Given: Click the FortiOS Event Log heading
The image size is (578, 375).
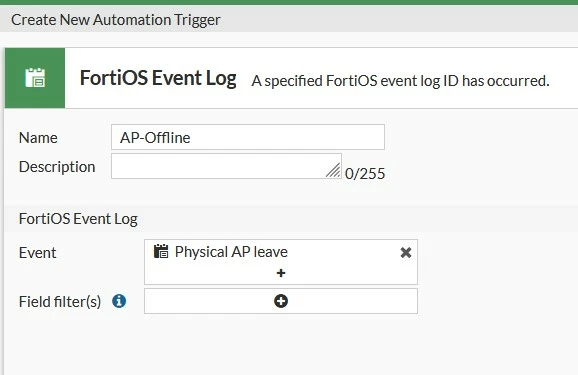Looking at the screenshot, I should coord(158,78).
